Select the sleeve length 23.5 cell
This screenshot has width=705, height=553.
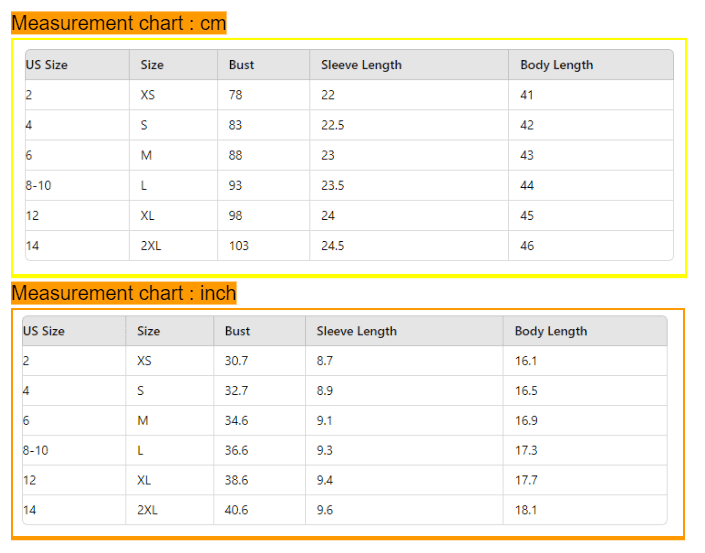(x=333, y=186)
